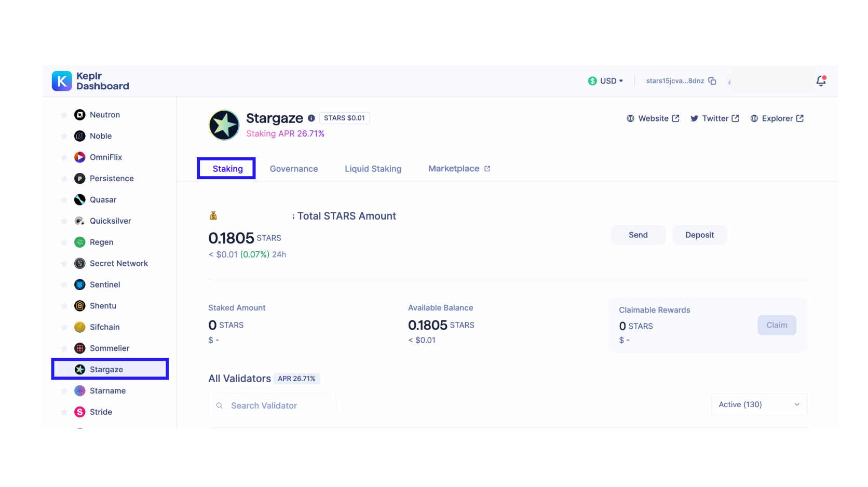Click the Stargaze info icon

(x=311, y=118)
